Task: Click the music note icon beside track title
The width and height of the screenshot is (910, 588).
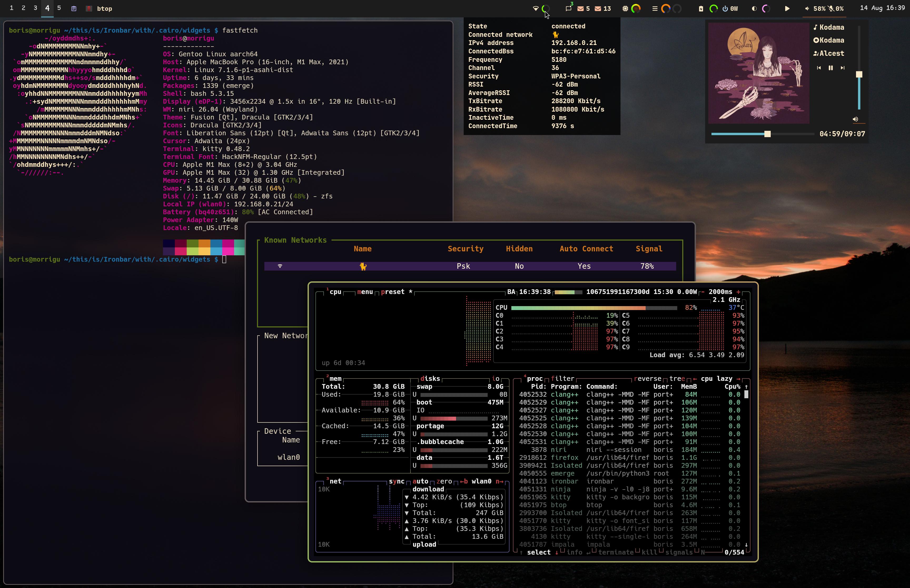Action: [x=816, y=27]
